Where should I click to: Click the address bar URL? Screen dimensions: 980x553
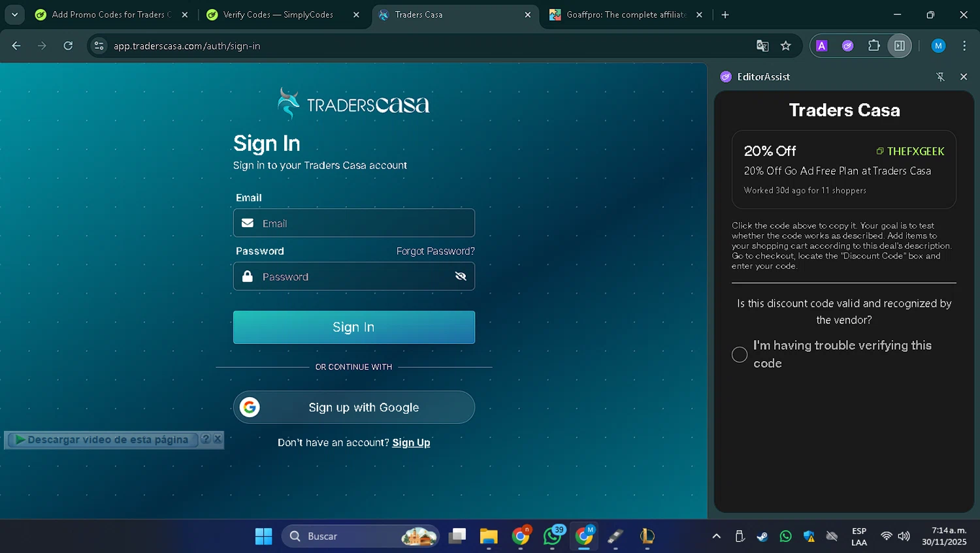[x=187, y=46]
